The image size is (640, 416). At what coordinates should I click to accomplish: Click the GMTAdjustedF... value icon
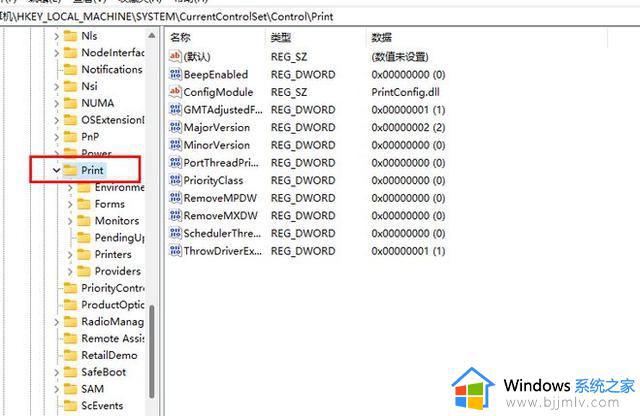click(175, 109)
